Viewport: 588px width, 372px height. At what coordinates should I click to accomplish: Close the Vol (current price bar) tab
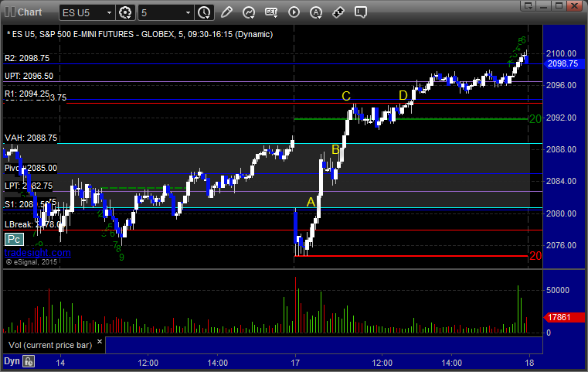tap(100, 342)
